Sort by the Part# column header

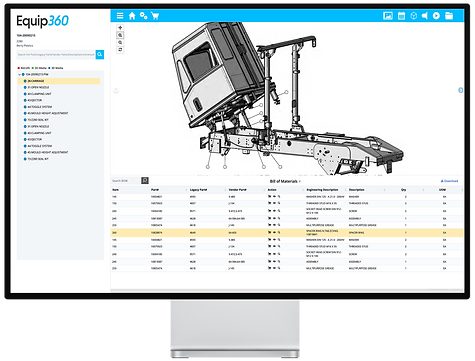(155, 190)
